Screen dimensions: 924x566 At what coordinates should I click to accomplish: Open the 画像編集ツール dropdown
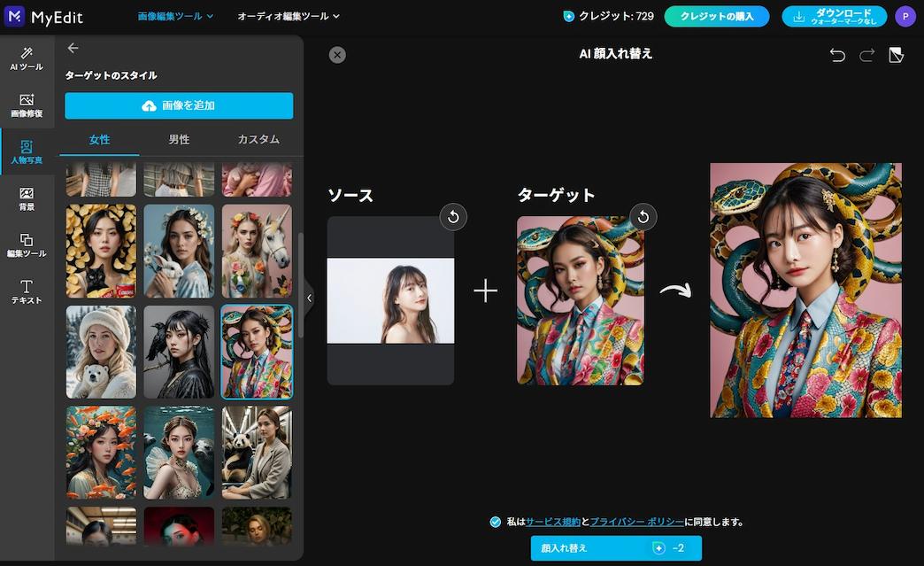[x=174, y=16]
